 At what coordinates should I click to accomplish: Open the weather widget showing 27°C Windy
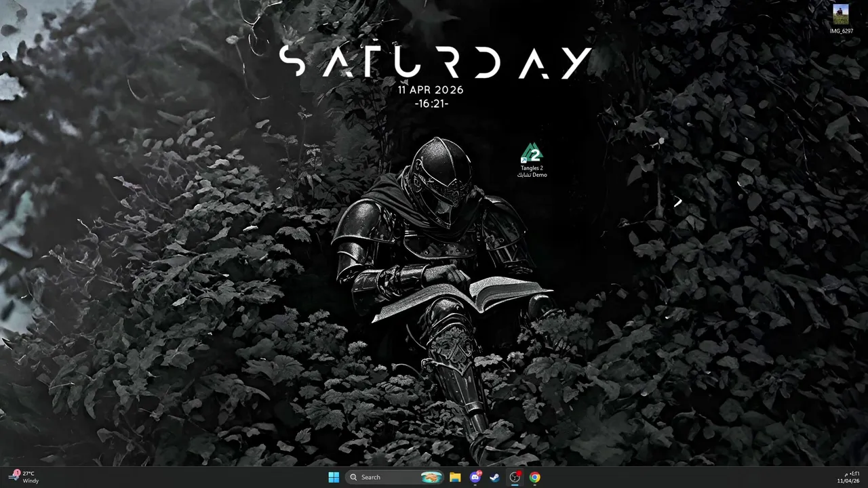coord(24,477)
